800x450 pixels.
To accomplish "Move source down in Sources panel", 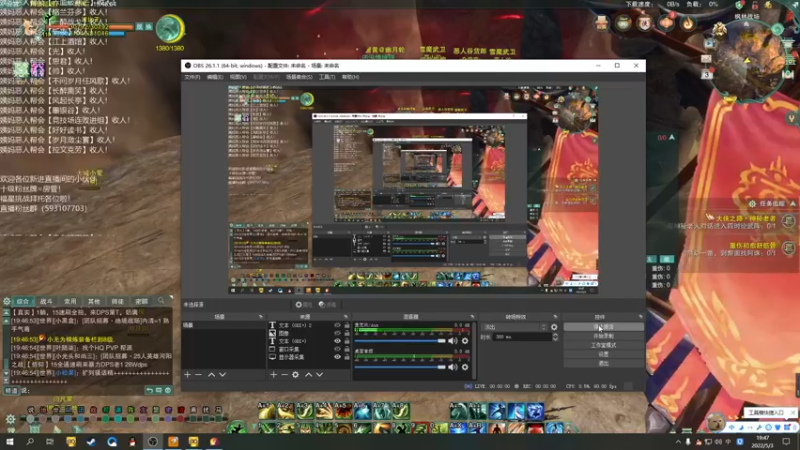I will (x=319, y=374).
